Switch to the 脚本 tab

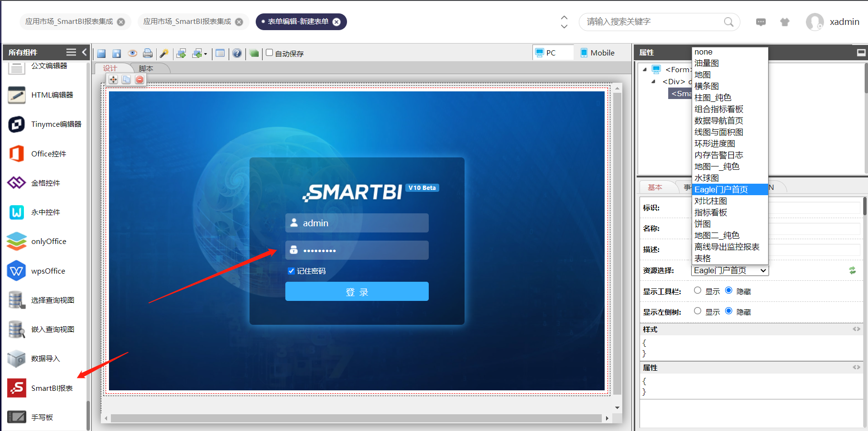[146, 68]
